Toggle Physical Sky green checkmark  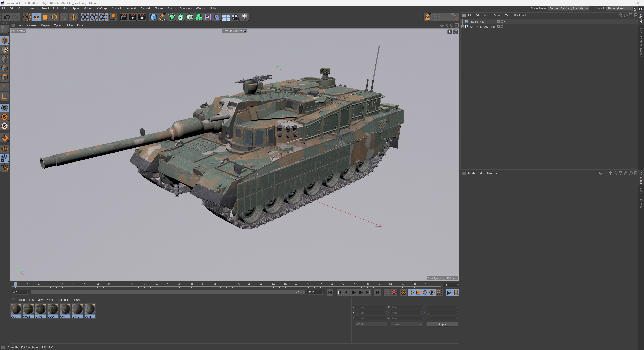pyautogui.click(x=504, y=22)
